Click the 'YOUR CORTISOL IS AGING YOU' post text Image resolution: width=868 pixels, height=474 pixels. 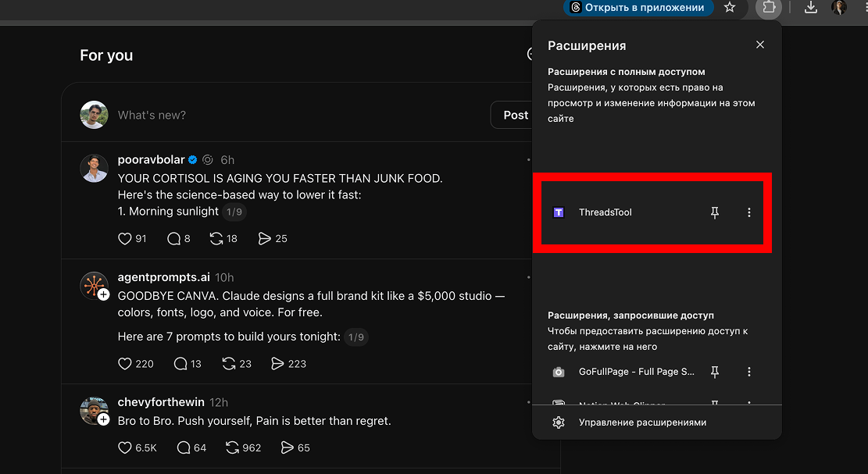point(280,179)
